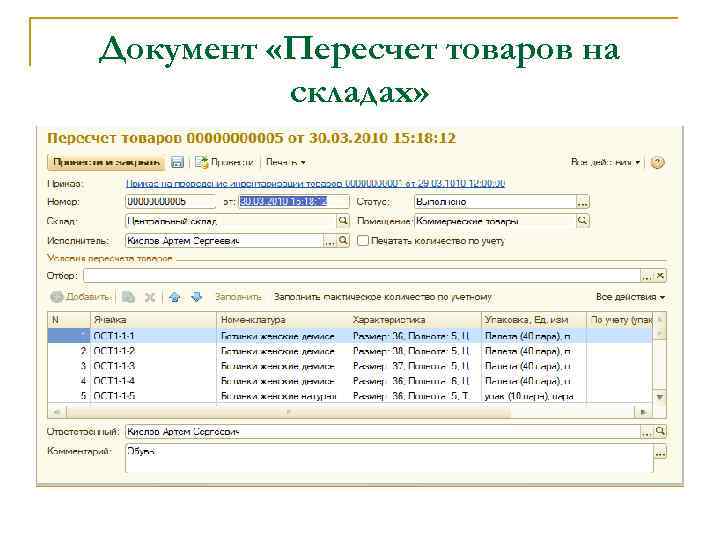Viewport: 720px width, 540px height.
Task: Click упак (10 пар) packaging cell in row 5
Action: (x=534, y=396)
